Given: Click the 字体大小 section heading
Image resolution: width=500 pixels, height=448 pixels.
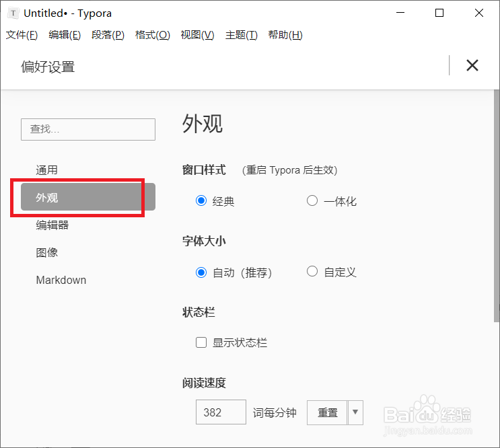Looking at the screenshot, I should pos(204,241).
